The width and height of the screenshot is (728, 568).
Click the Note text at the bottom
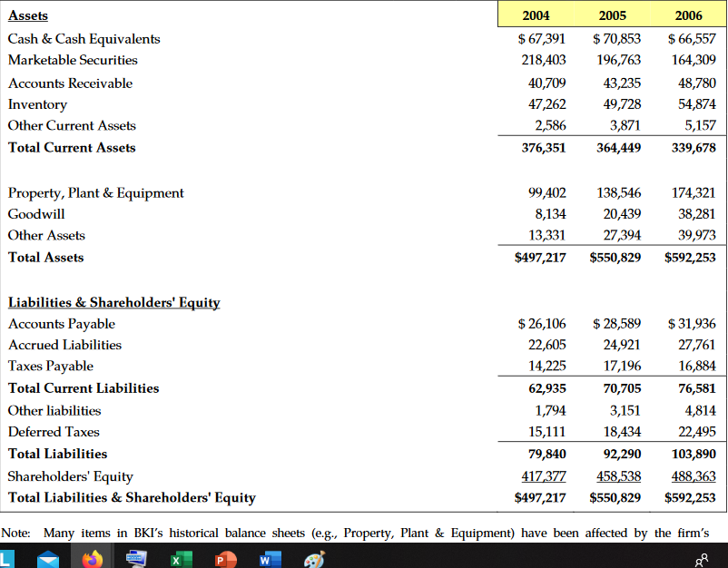coord(363,533)
